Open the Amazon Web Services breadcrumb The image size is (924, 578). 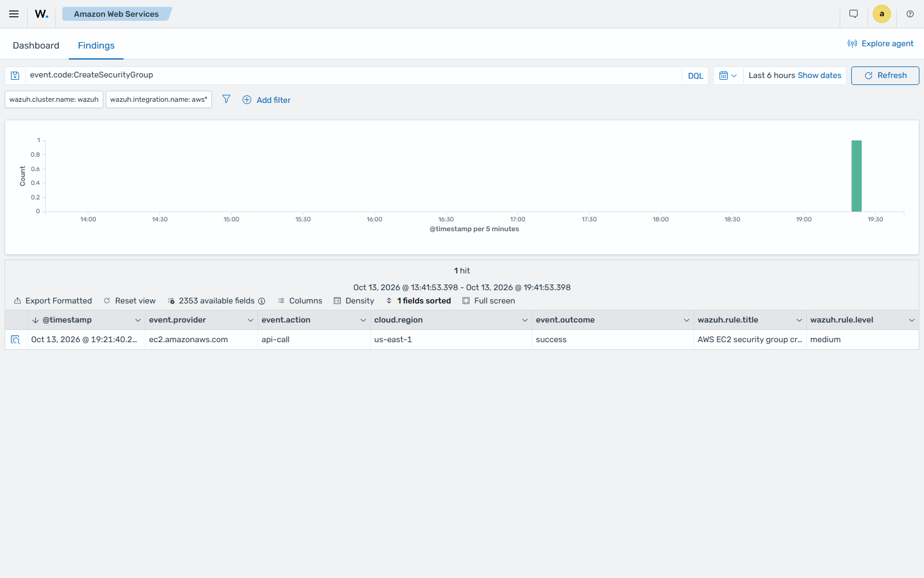[x=117, y=14]
